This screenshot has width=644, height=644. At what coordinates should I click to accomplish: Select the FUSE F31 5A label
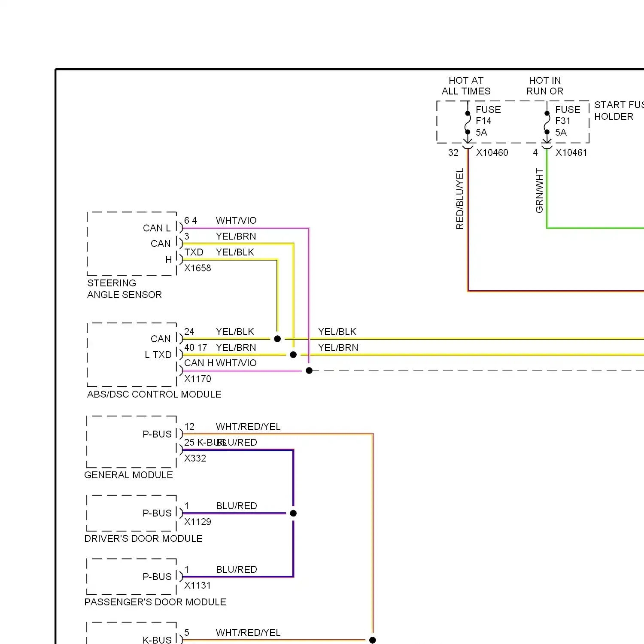point(568,121)
